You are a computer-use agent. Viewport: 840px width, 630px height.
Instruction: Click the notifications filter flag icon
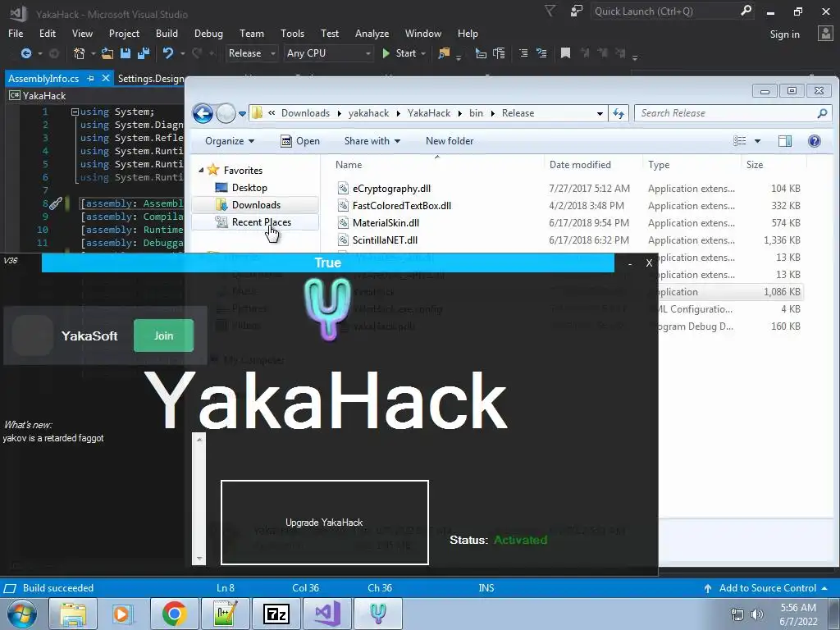click(x=550, y=11)
